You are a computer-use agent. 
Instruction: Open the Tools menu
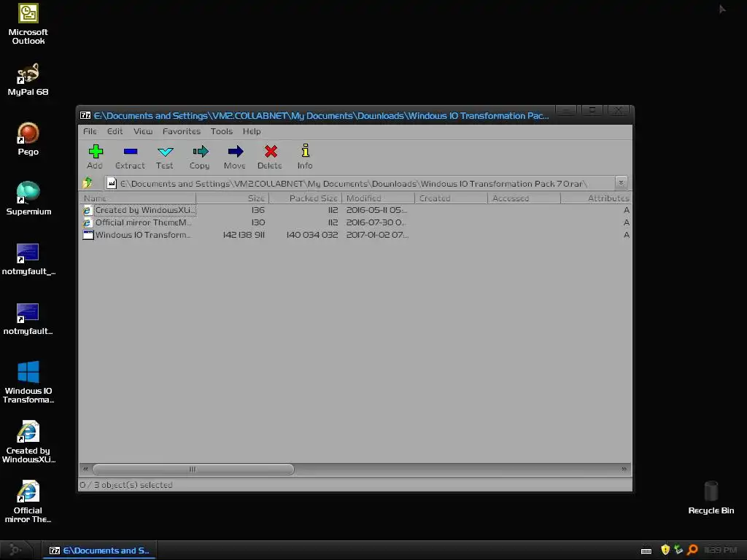(222, 131)
